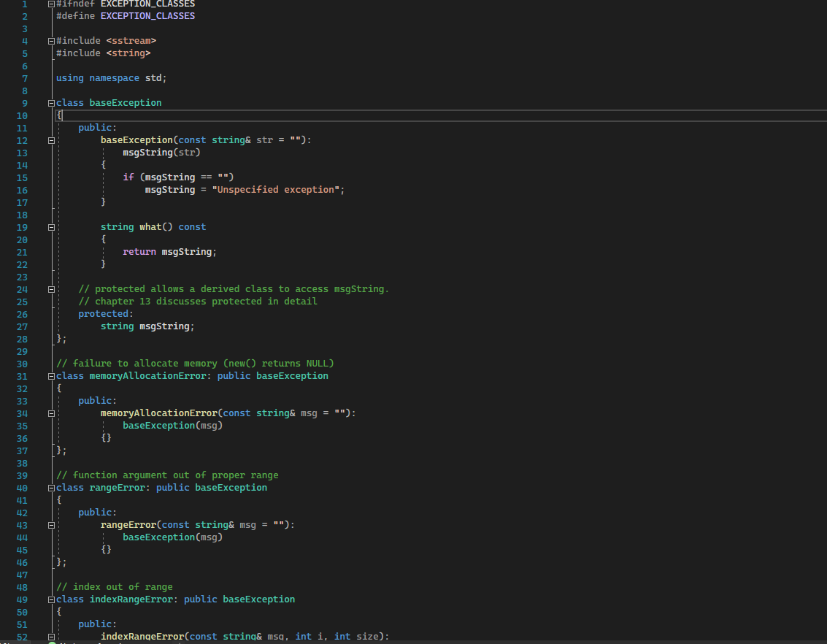Click 'baseException(msg)' call on line 44

(x=172, y=537)
